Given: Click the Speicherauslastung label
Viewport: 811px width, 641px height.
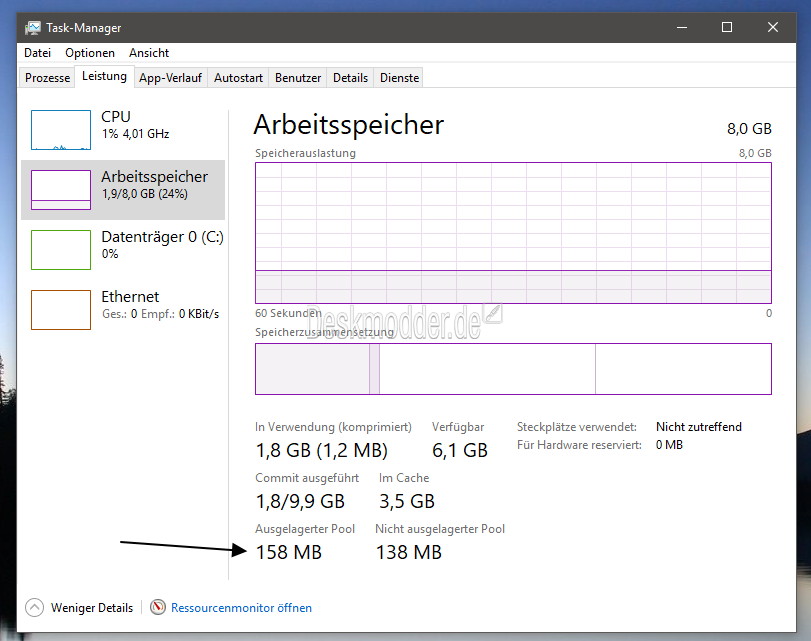Looking at the screenshot, I should (305, 153).
